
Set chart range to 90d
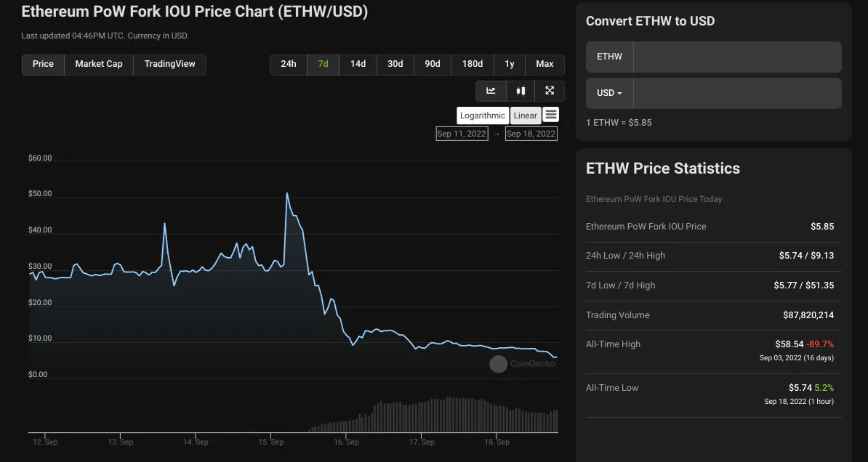[433, 64]
